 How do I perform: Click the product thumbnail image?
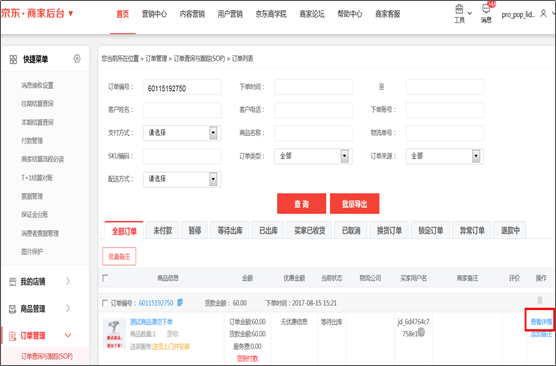[114, 334]
